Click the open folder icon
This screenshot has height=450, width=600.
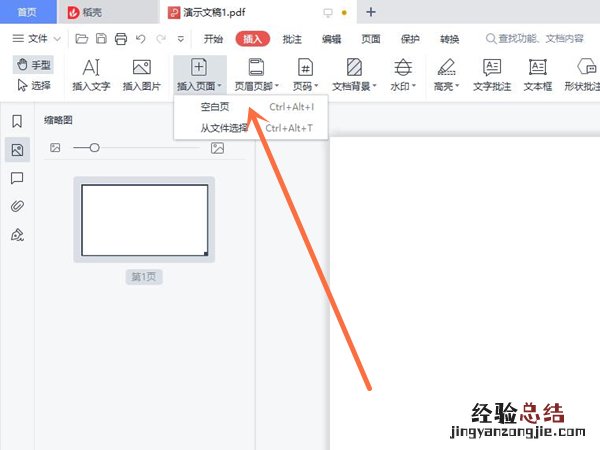(x=82, y=39)
